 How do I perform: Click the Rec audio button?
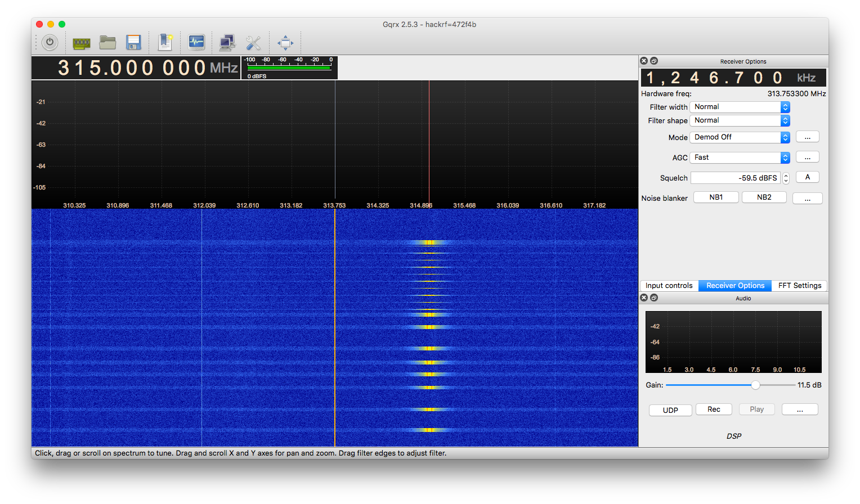click(x=714, y=409)
